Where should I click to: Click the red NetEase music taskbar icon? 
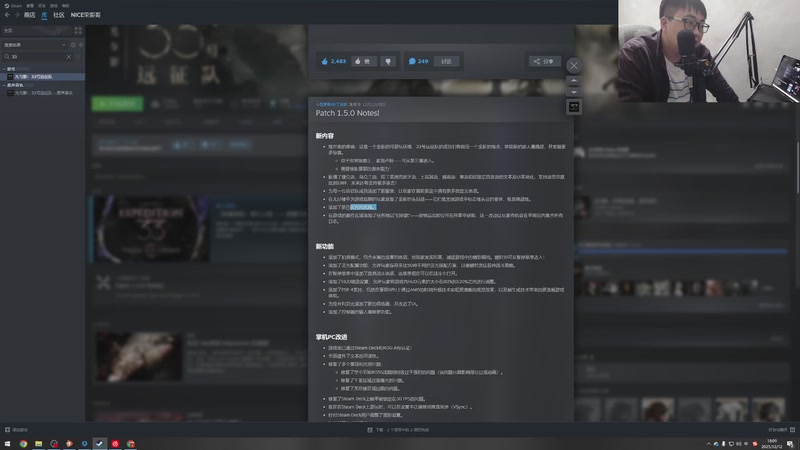(x=115, y=444)
